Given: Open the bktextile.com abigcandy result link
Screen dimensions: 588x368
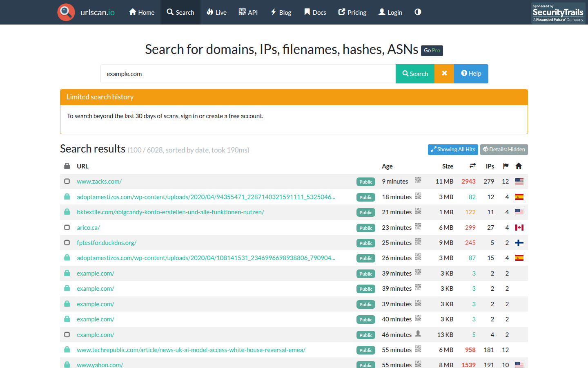Looking at the screenshot, I should 170,212.
